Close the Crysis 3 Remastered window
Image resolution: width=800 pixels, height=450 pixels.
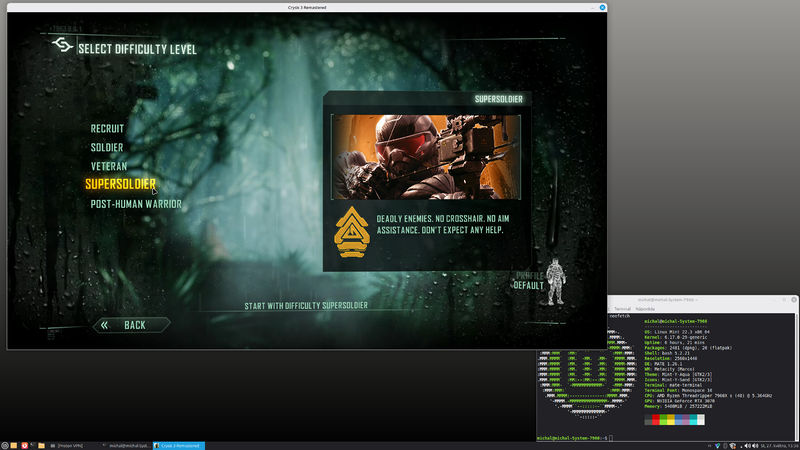point(602,7)
